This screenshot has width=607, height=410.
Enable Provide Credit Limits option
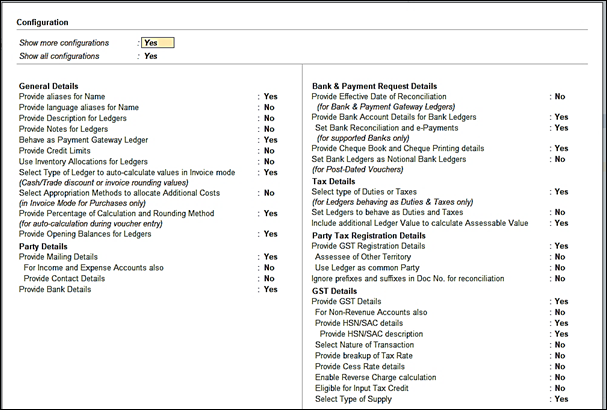click(269, 151)
